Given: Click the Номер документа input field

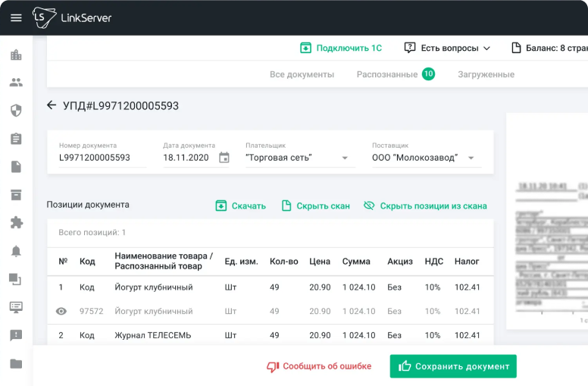Looking at the screenshot, I should click(102, 158).
